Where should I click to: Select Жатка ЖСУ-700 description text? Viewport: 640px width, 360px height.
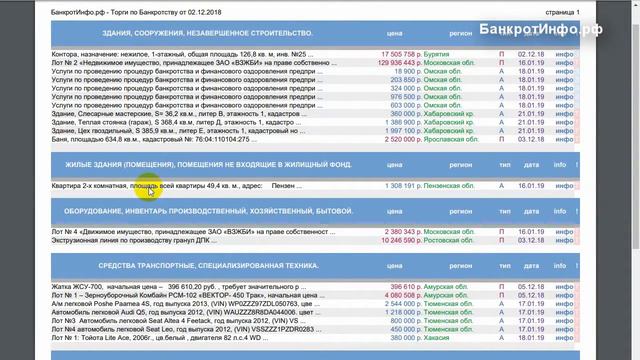point(179,287)
